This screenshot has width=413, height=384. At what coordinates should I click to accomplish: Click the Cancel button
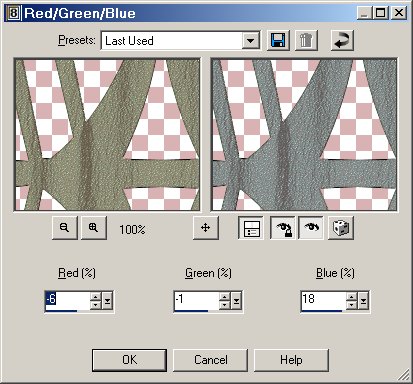click(210, 360)
